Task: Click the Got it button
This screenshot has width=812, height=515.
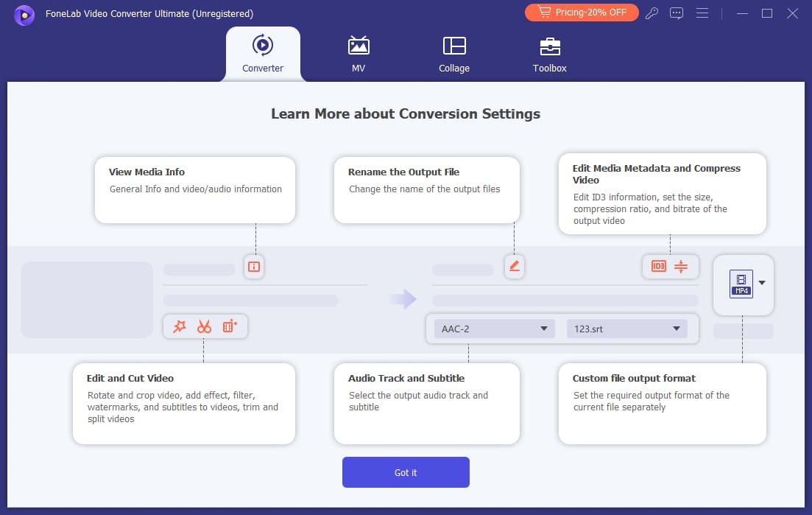Action: 406,472
